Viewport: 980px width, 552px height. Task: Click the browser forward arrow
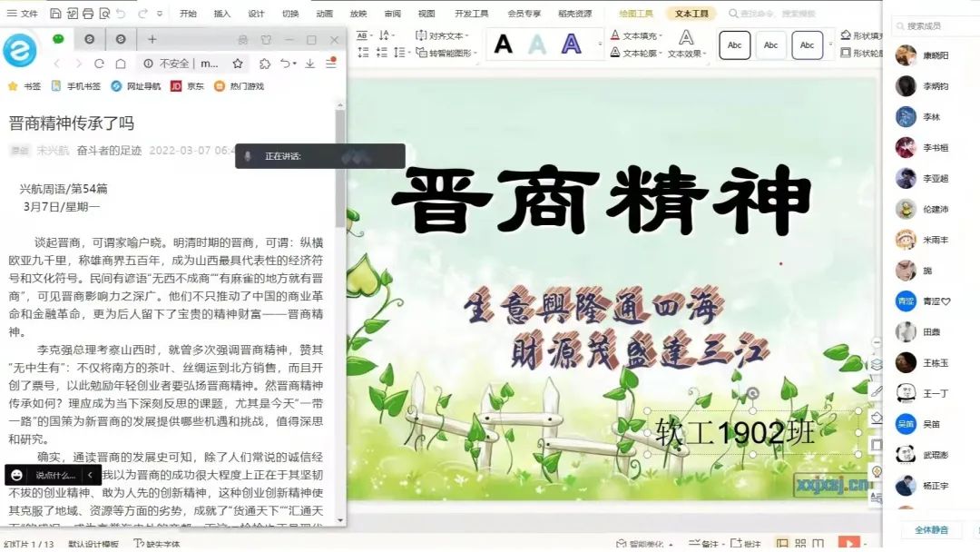tap(78, 64)
